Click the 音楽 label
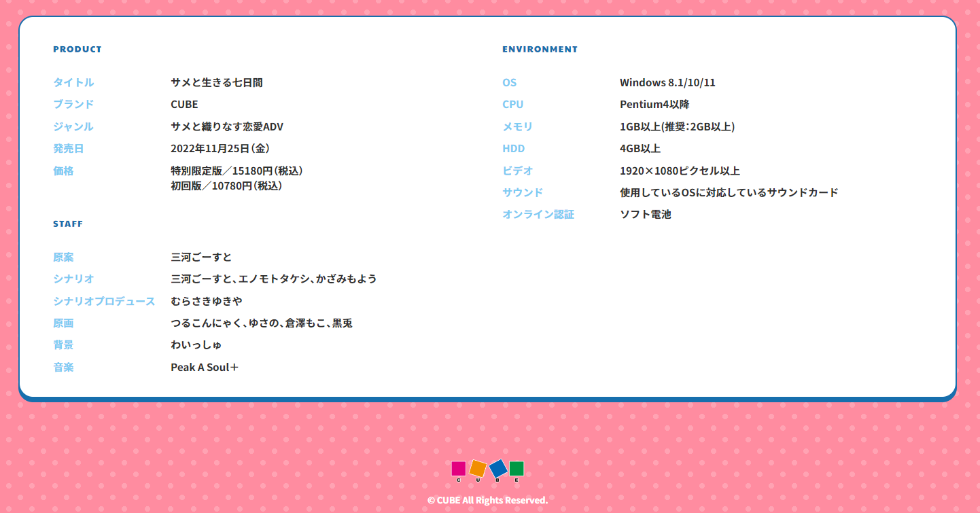Viewport: 980px width, 513px height. (63, 367)
